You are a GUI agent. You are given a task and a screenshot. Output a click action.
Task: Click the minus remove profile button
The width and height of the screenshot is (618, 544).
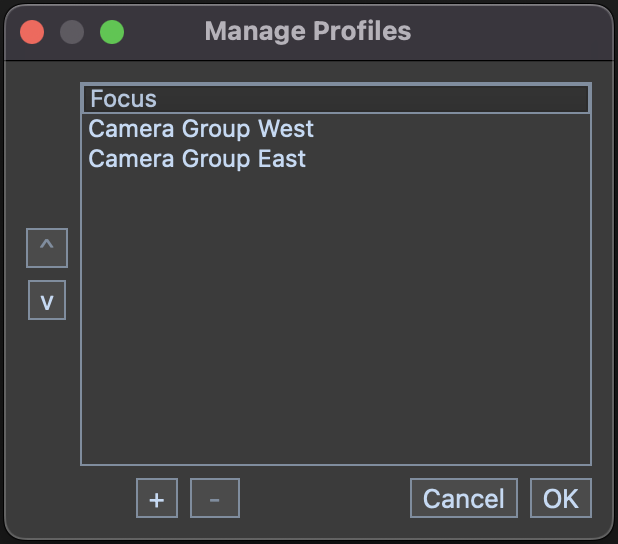tap(215, 499)
